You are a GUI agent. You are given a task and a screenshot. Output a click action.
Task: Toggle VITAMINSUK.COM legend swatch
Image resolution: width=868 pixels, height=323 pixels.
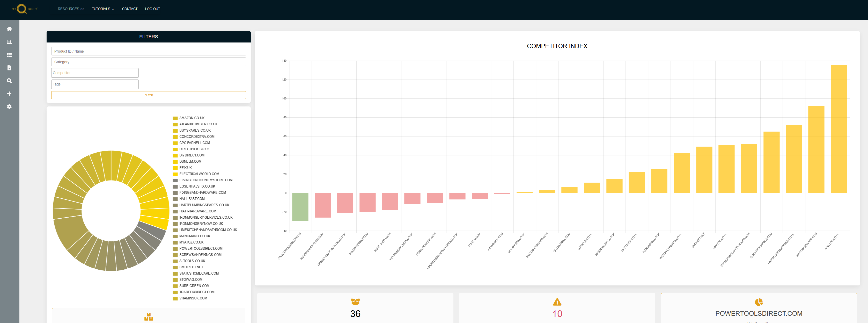point(175,299)
